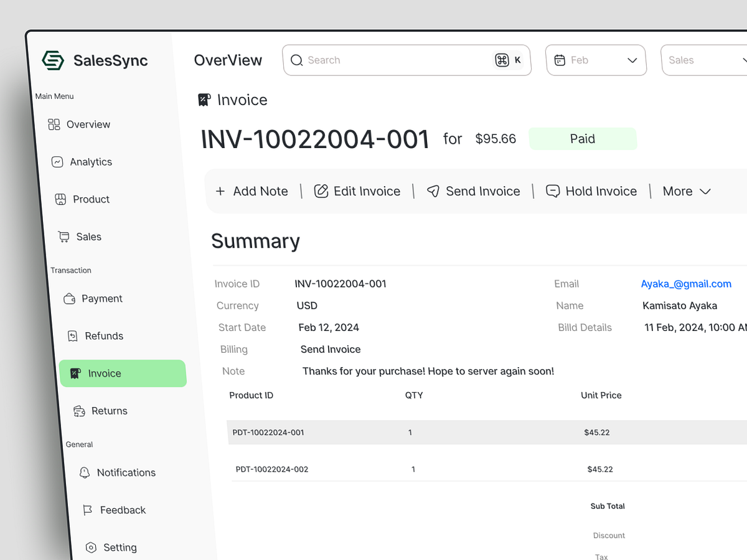The image size is (747, 560).
Task: Select the Feedback flag icon
Action: [x=87, y=510]
